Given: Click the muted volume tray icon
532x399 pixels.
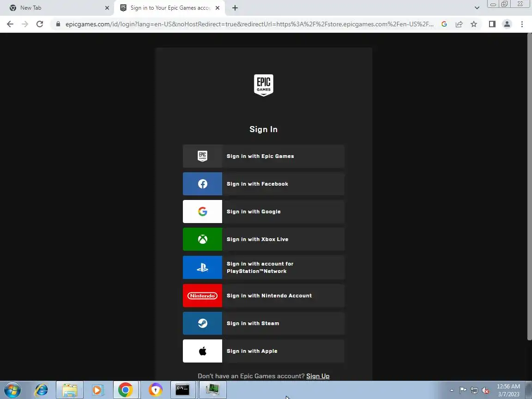Looking at the screenshot, I should (485, 391).
